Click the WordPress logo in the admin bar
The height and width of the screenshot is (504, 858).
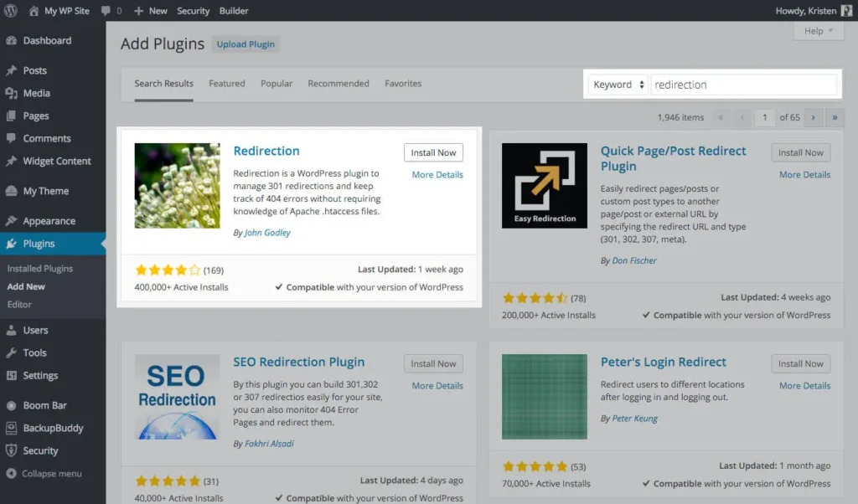(x=9, y=10)
